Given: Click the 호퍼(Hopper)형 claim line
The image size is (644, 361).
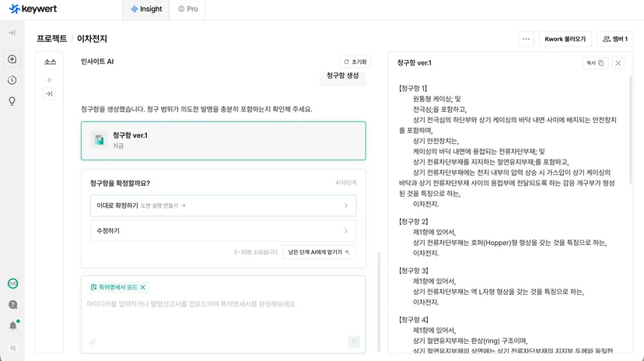Looking at the screenshot, I should pos(509,243).
